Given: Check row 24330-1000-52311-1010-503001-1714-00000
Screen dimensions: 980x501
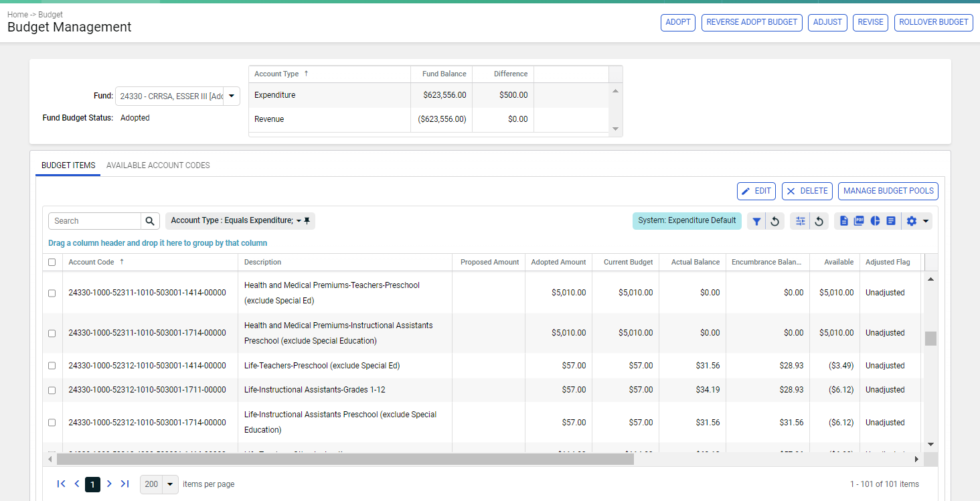Looking at the screenshot, I should point(52,334).
